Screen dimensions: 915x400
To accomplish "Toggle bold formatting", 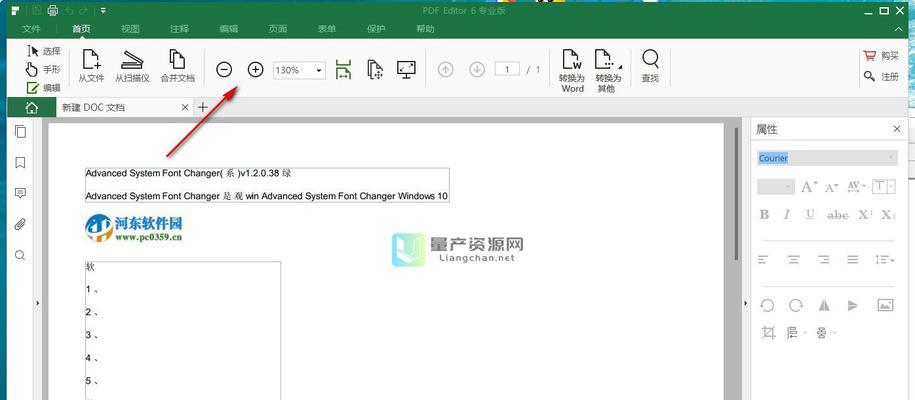I will click(x=764, y=215).
